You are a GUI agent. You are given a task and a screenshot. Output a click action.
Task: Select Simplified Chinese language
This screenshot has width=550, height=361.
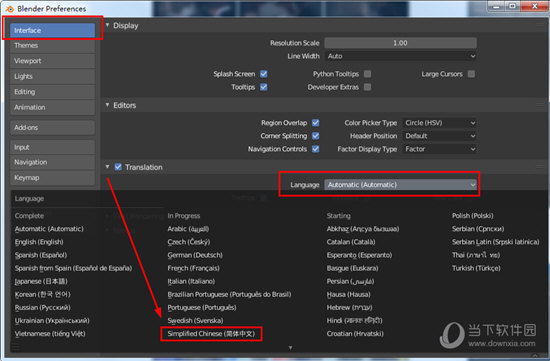[x=211, y=334]
